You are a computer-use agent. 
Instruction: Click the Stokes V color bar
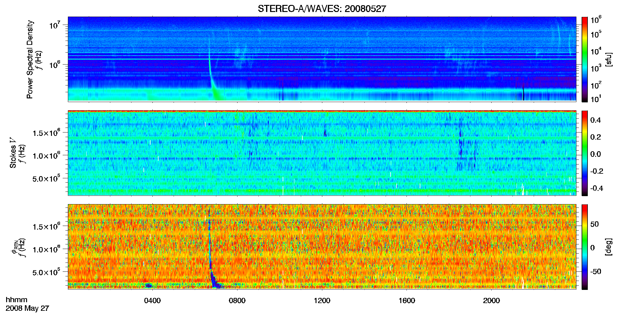(x=585, y=153)
